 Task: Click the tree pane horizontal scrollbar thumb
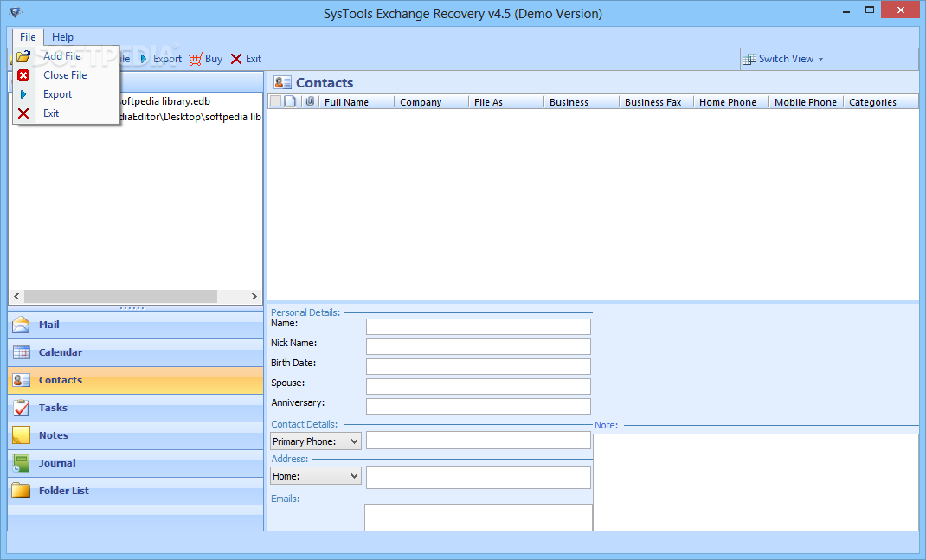pos(120,296)
